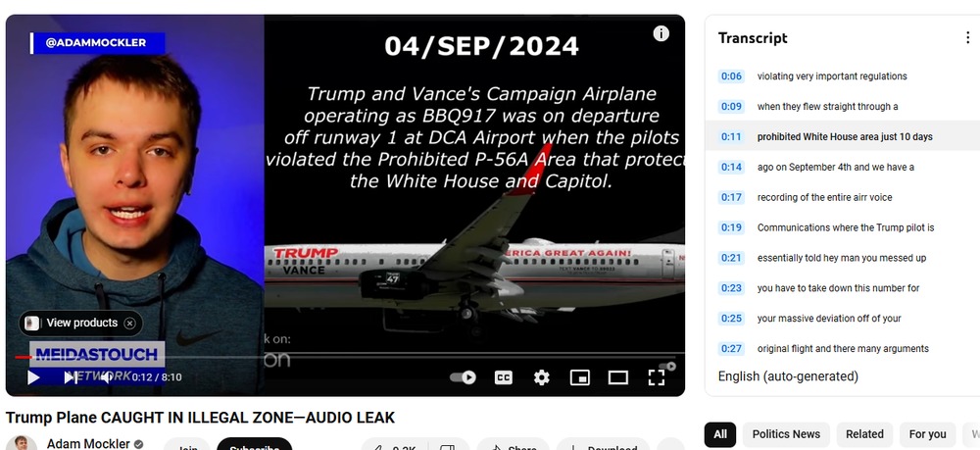Open transcript options menu
The width and height of the screenshot is (980, 450).
pyautogui.click(x=967, y=37)
